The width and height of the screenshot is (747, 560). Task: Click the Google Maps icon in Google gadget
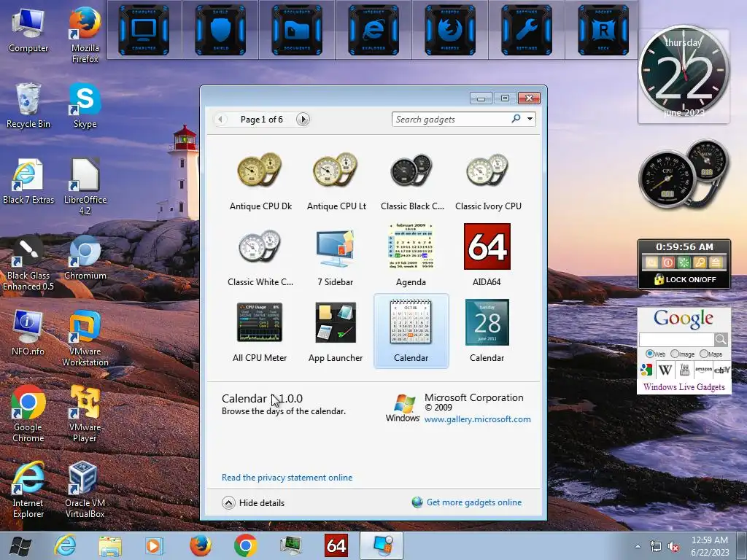tap(646, 370)
